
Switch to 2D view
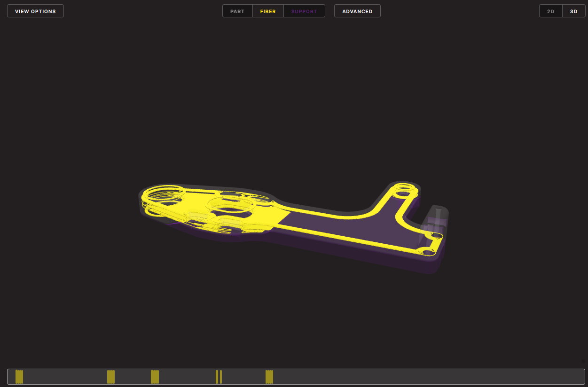coord(551,11)
